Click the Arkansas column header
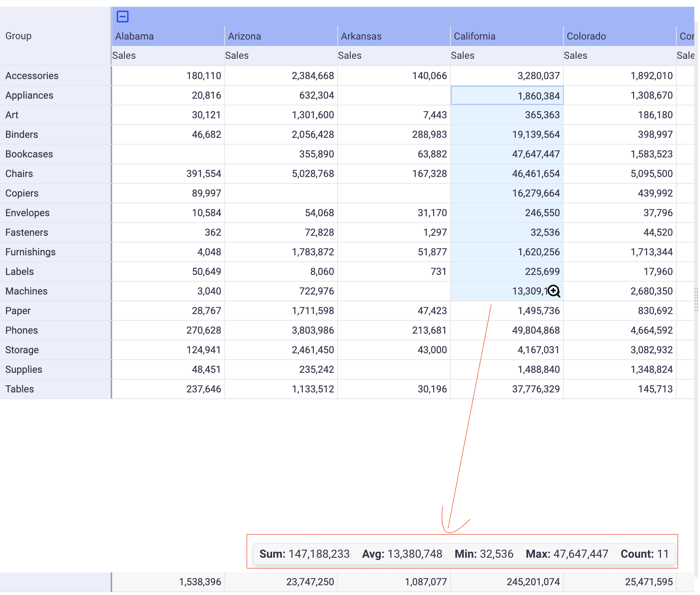This screenshot has width=700, height=595. tap(361, 37)
